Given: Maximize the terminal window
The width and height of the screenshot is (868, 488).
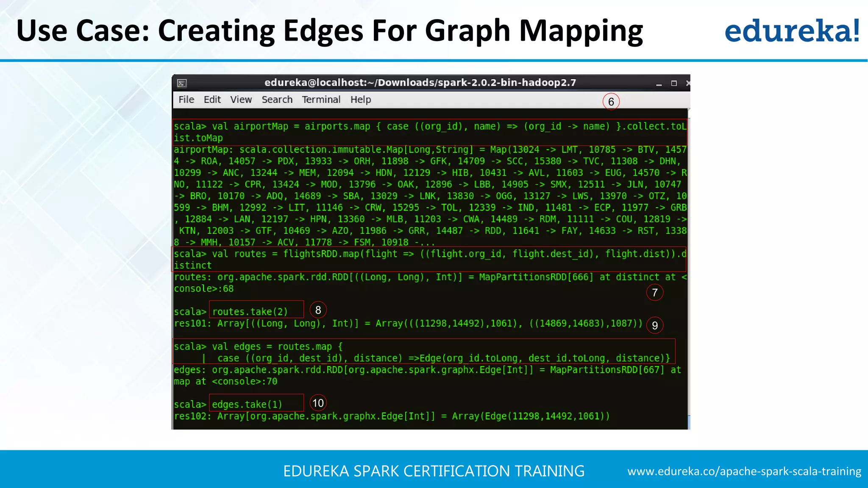Looking at the screenshot, I should coord(674,83).
